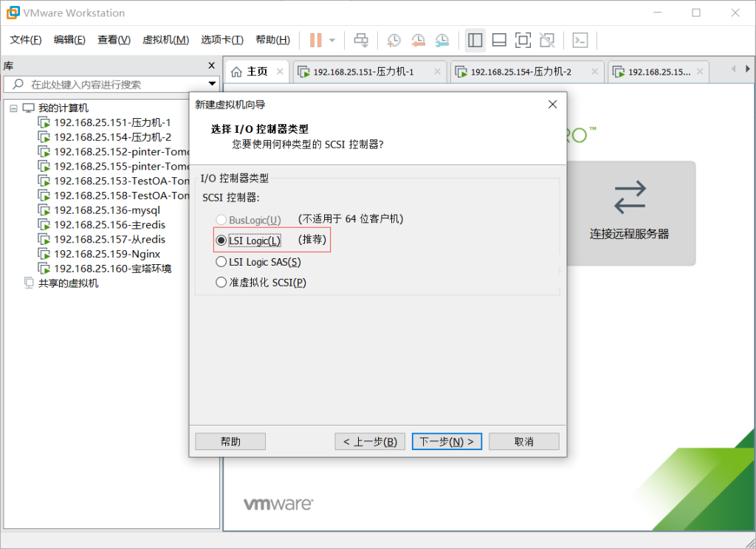Select the LSI Logic SAS(S) radio button

tap(221, 262)
